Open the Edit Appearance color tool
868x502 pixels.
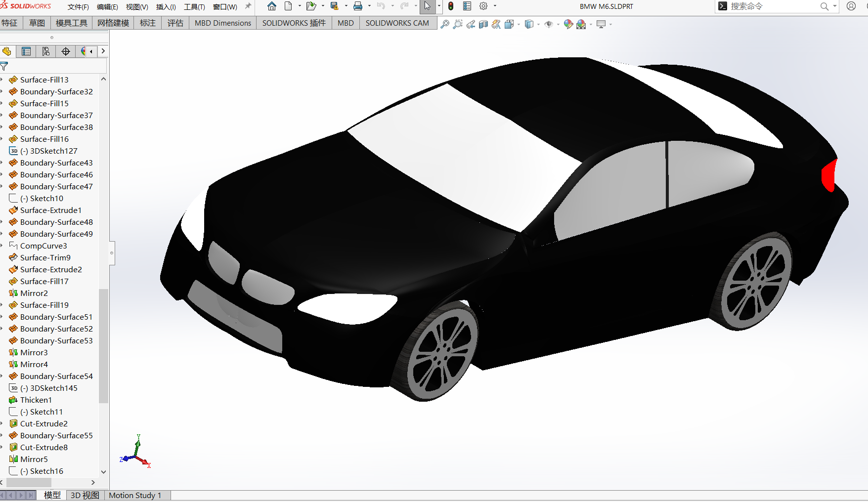568,24
